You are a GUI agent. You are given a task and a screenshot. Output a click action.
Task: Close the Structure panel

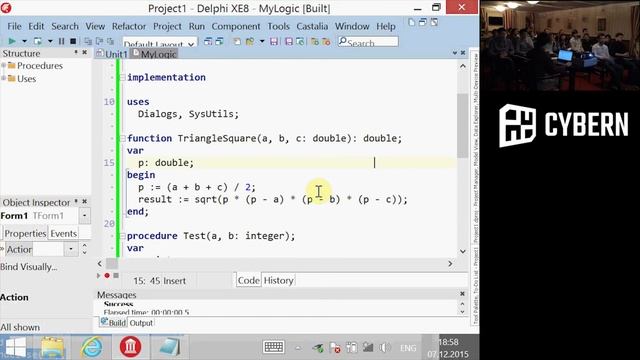[84, 53]
